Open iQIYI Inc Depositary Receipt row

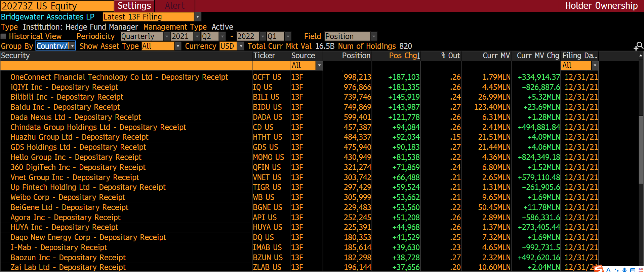pyautogui.click(x=64, y=87)
